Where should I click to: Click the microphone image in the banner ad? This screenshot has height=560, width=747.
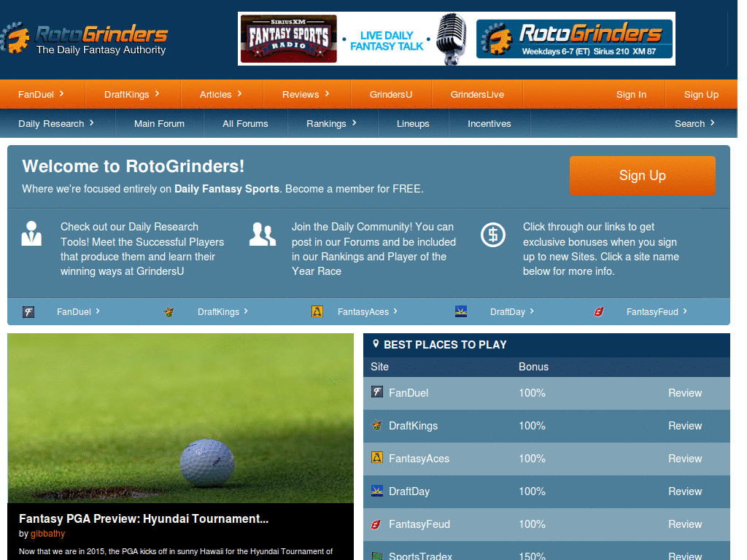tap(451, 39)
